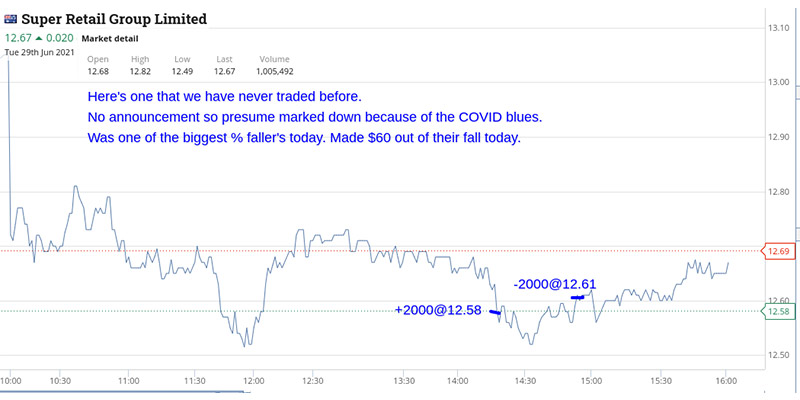The image size is (800, 400).
Task: Open the Super Retail Group Limited title
Action: (114, 20)
